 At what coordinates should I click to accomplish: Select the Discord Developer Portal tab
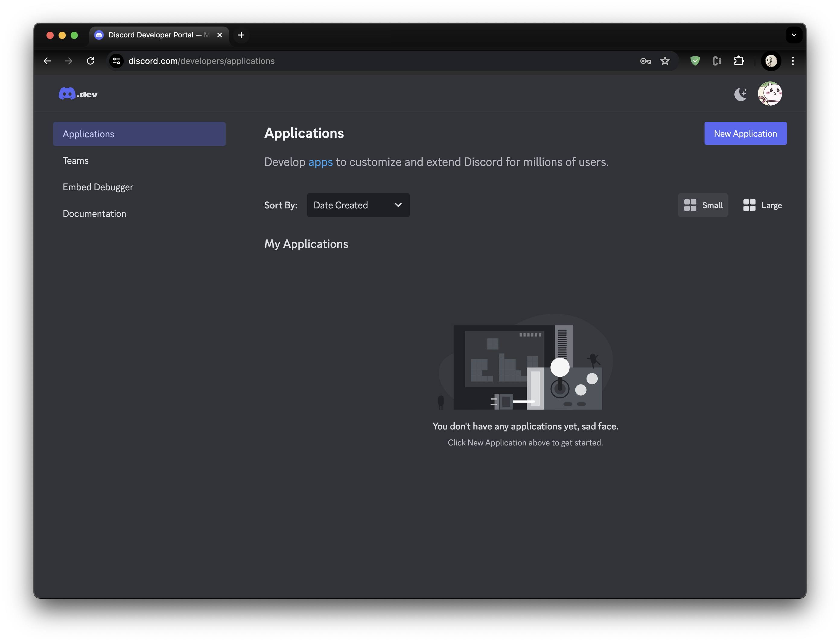coord(159,35)
